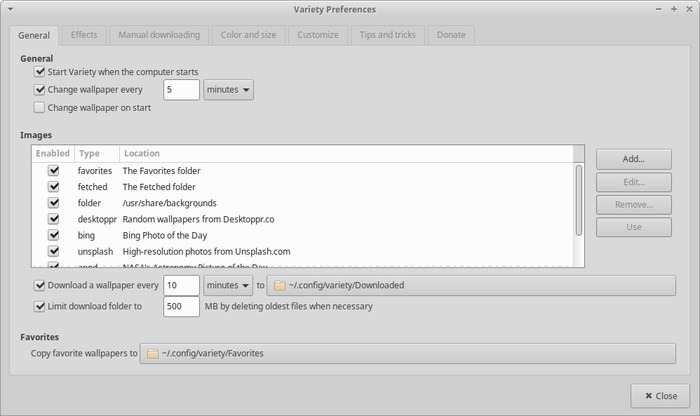Disable the fetched image source

[x=54, y=187]
